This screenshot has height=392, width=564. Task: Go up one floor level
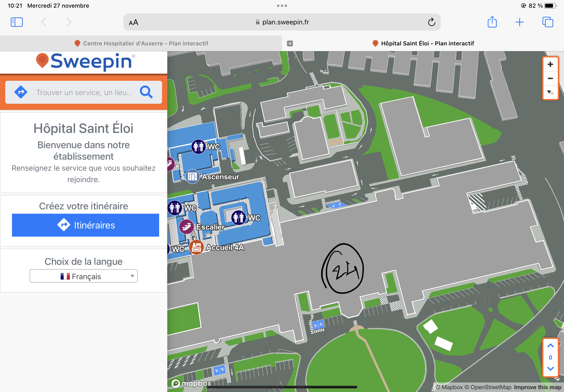(550, 346)
